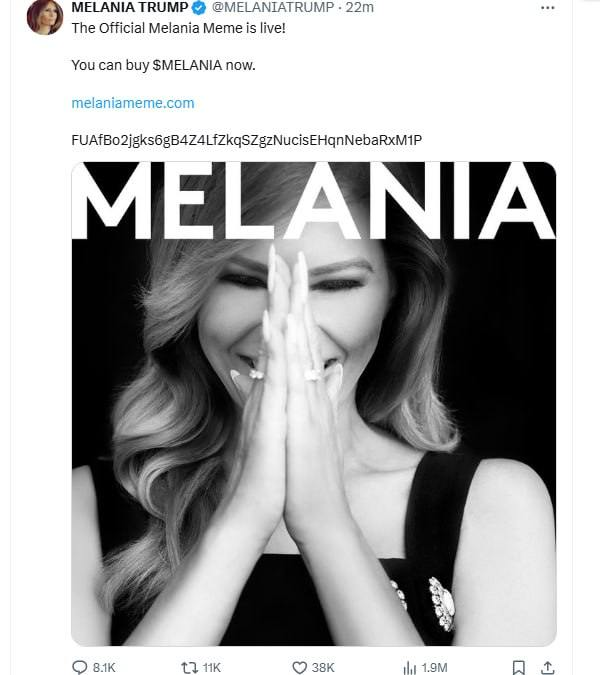Click the share upload icon
Viewport: 600px width, 675px height.
(547, 668)
